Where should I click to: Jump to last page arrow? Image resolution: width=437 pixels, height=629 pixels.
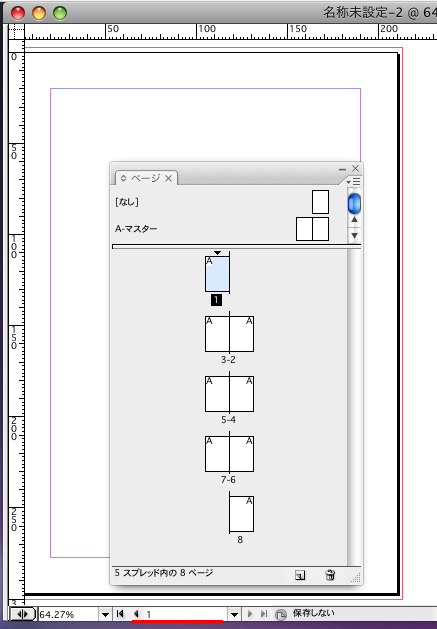(x=264, y=614)
